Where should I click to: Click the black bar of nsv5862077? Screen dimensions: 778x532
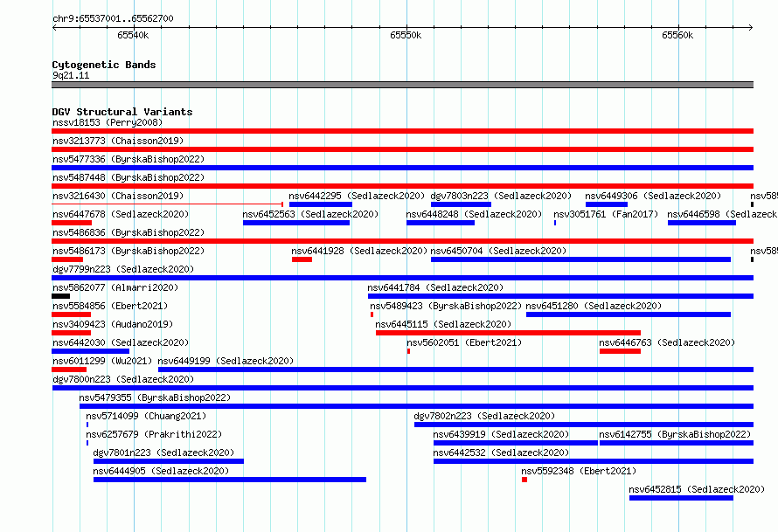click(60, 296)
